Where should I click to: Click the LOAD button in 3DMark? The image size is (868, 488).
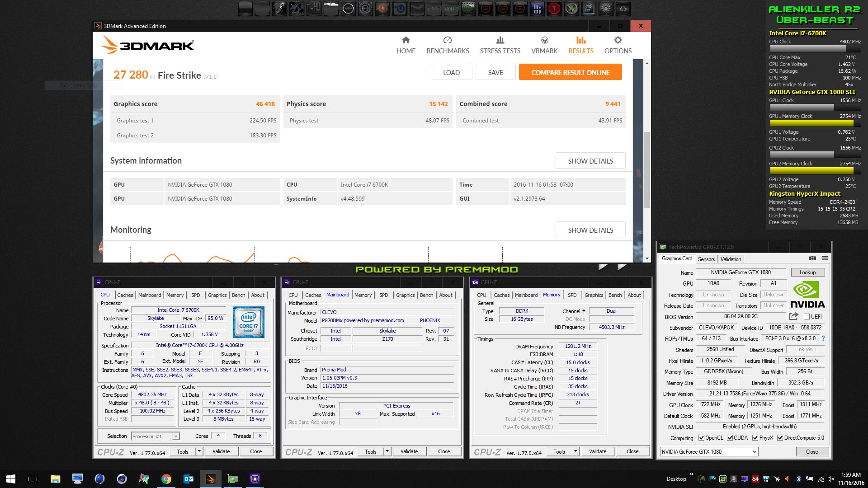coord(451,72)
